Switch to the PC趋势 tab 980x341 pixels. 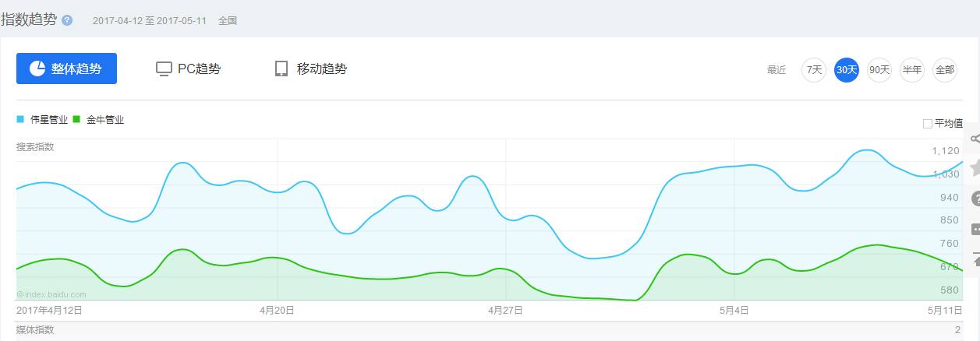click(x=189, y=69)
